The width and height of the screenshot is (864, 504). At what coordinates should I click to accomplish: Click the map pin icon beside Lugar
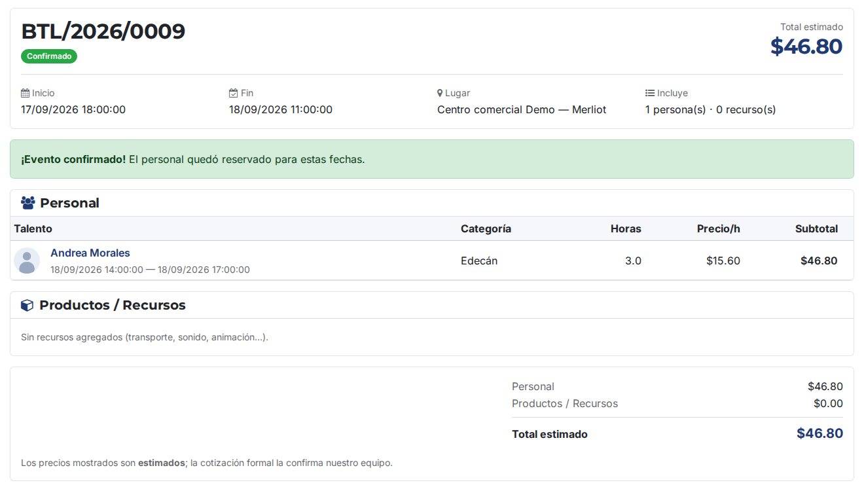click(440, 93)
